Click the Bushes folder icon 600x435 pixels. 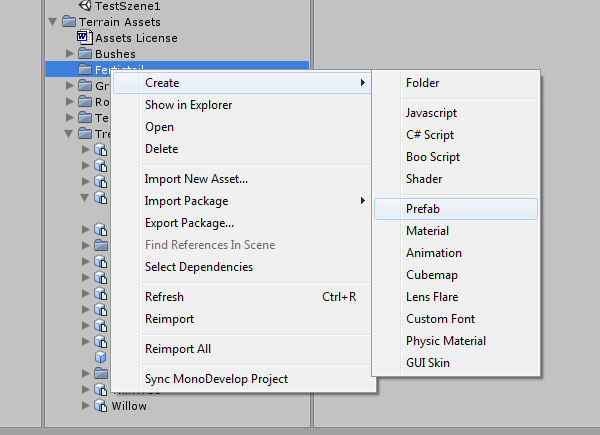click(x=84, y=54)
